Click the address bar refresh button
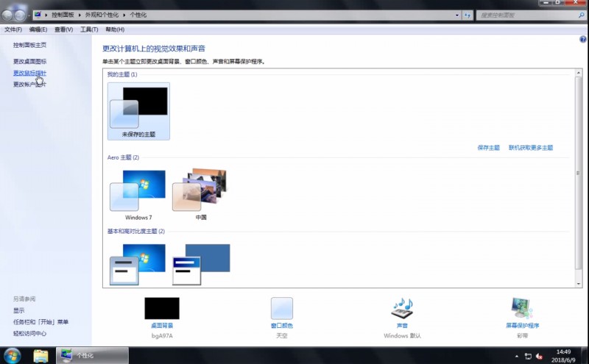589x364 pixels. (468, 15)
